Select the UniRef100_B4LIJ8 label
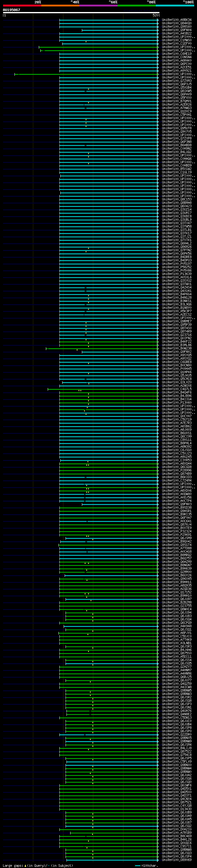Viewport: 197px width, 868px height. [177, 748]
